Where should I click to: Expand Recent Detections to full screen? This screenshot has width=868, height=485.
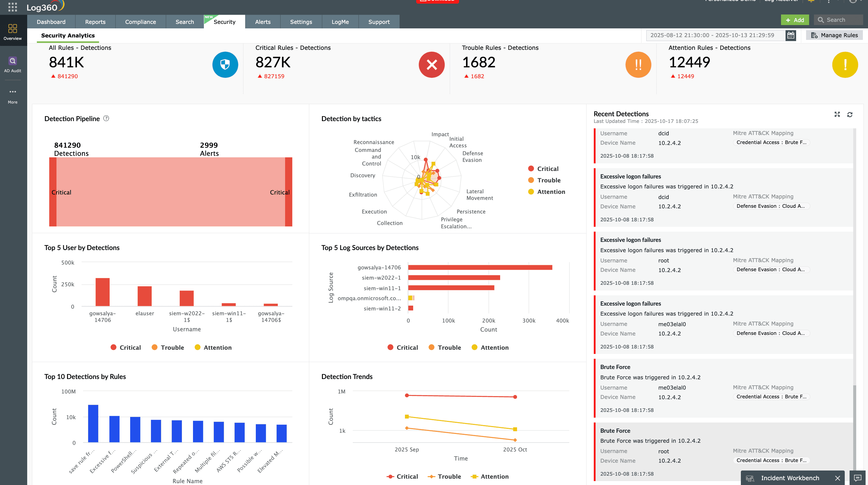click(837, 114)
